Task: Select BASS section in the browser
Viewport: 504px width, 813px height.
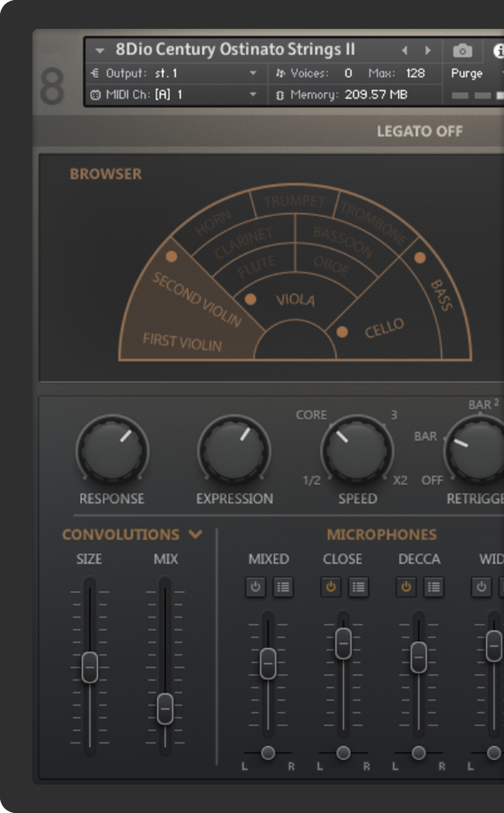Action: pos(441,295)
